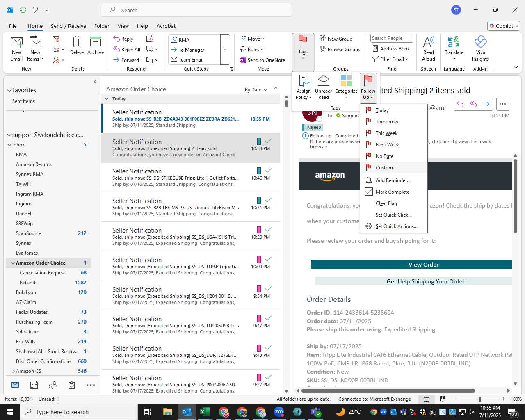Switch to Calendar view in navigation bar
The image size is (525, 420).
coord(34,385)
